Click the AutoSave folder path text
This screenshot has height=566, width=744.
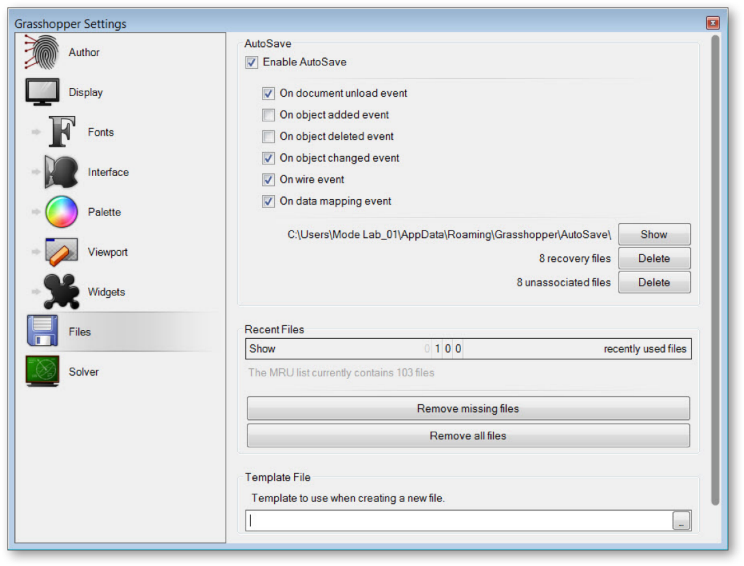pyautogui.click(x=449, y=235)
